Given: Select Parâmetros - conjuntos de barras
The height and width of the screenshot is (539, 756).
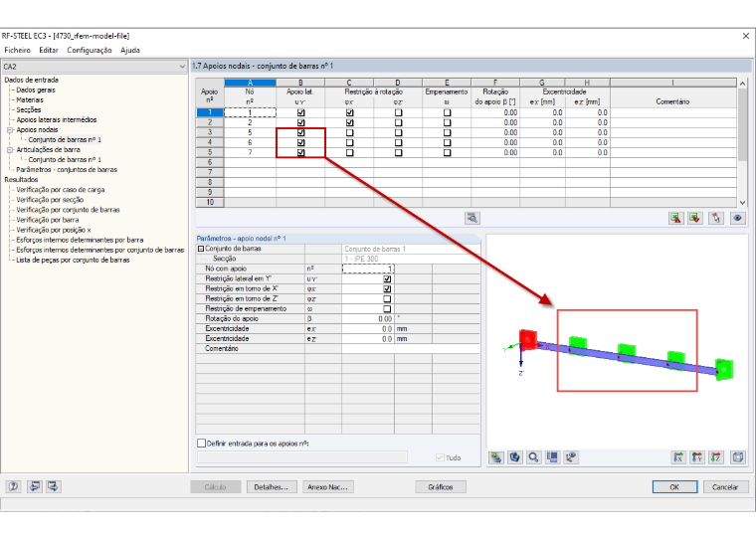Looking at the screenshot, I should (x=67, y=170).
